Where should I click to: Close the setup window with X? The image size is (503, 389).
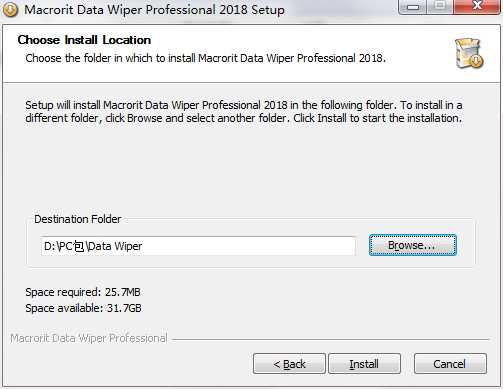point(477,7)
